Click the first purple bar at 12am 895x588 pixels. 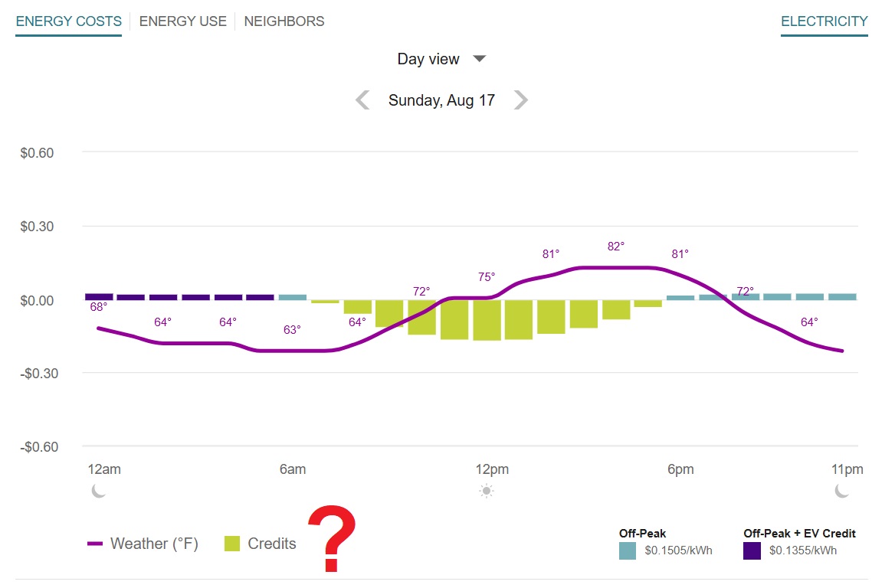click(99, 296)
